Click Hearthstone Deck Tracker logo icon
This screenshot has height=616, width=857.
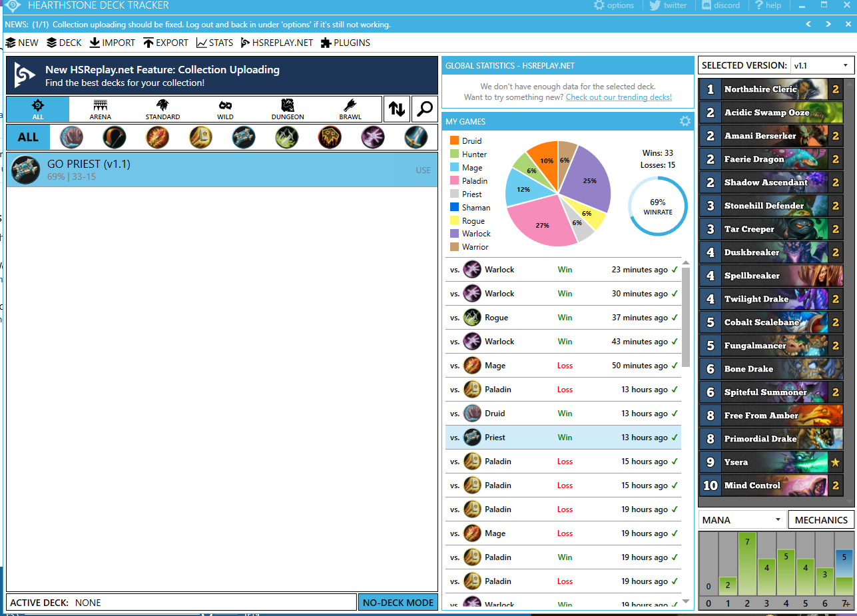point(13,5)
